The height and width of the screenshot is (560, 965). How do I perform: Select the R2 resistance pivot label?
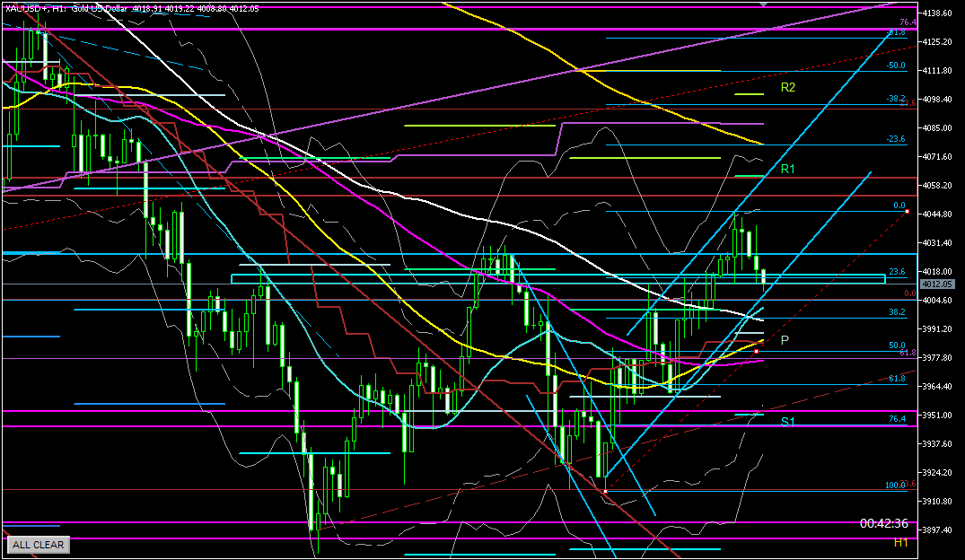coord(788,87)
